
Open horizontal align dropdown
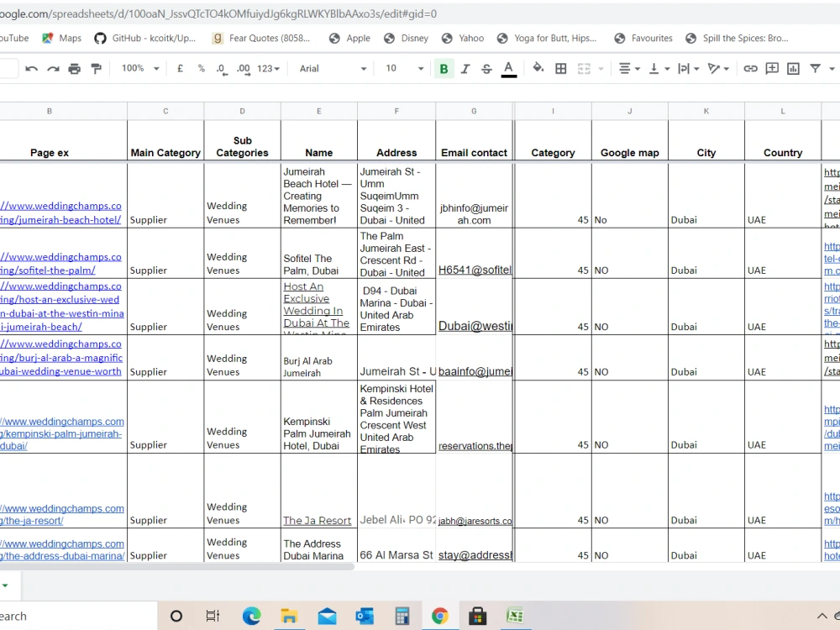click(629, 69)
